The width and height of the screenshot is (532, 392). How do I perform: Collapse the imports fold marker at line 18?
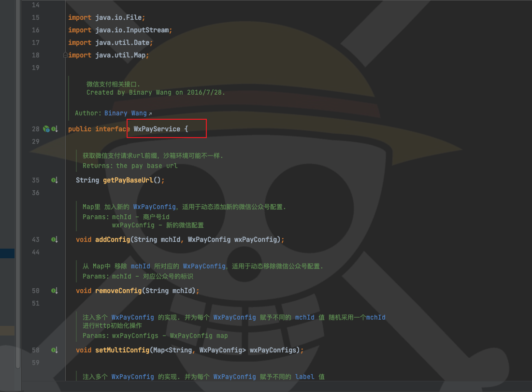coord(65,55)
